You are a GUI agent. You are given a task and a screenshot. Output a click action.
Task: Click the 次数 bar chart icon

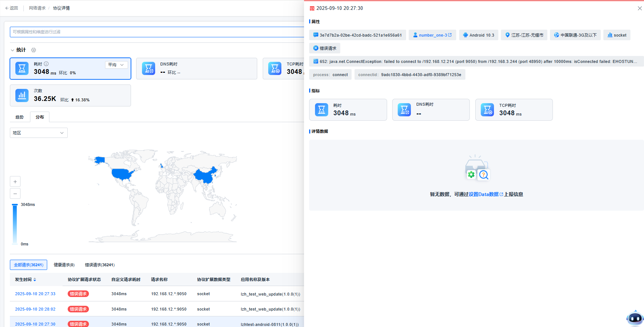click(22, 95)
